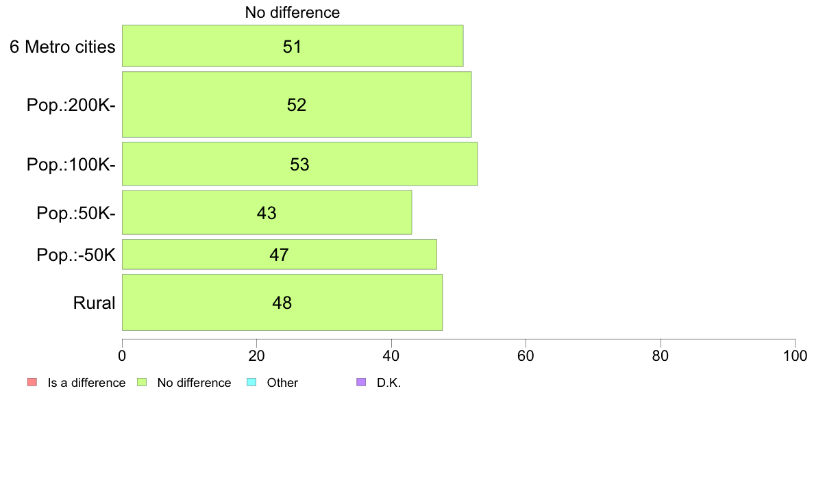Click the 60 tick on the x-axis
814x504 pixels.
(x=526, y=355)
